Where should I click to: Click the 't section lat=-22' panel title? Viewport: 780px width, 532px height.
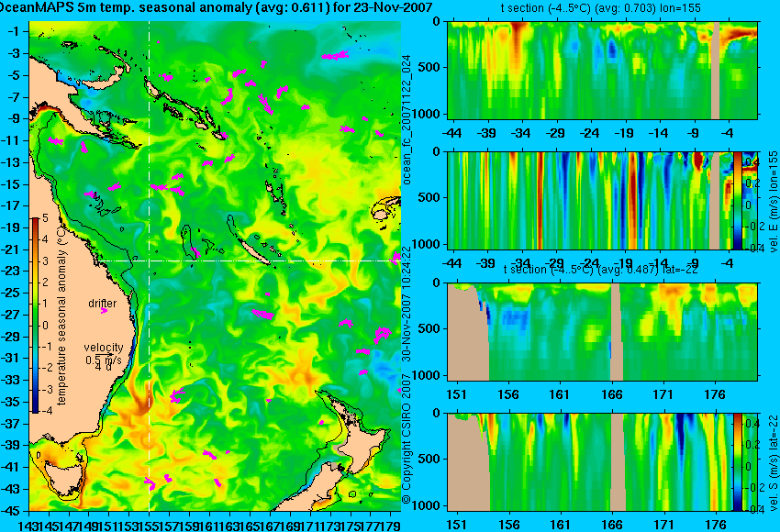pos(600,270)
